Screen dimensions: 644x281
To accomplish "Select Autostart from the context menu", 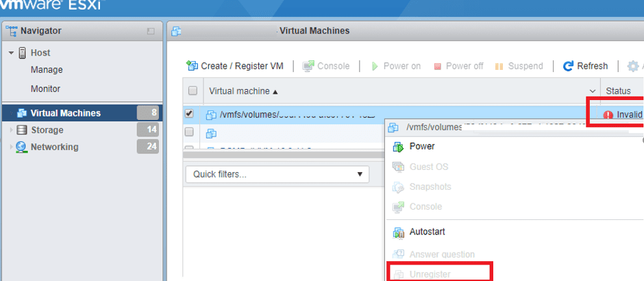I will point(426,232).
